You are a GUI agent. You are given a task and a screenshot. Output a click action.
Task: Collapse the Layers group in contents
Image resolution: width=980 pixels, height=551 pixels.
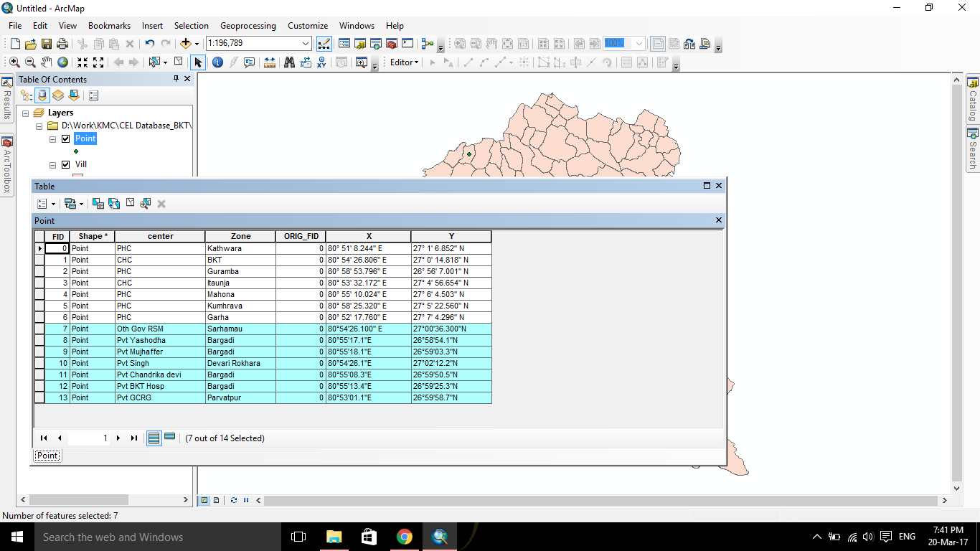point(27,113)
